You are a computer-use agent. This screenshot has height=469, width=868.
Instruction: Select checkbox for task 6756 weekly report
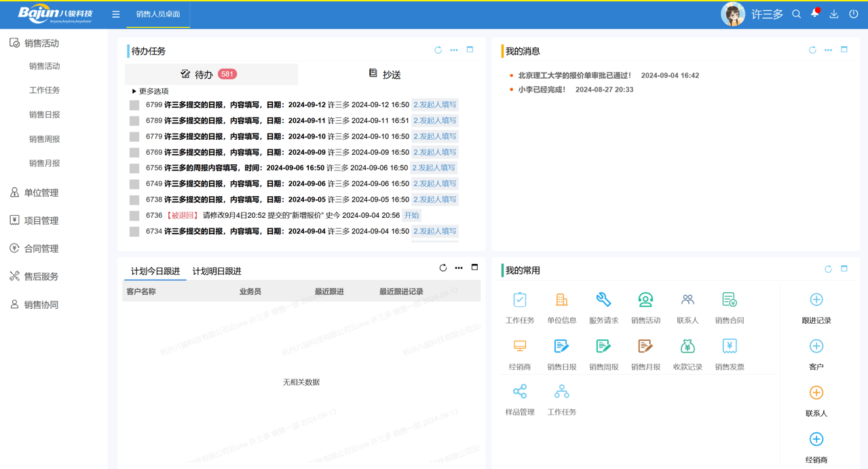134,168
